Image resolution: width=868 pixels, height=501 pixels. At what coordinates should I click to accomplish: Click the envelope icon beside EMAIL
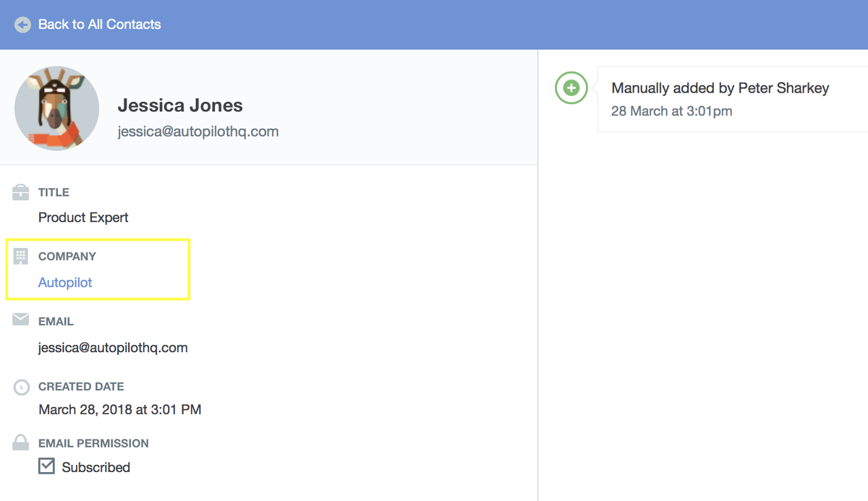(20, 320)
